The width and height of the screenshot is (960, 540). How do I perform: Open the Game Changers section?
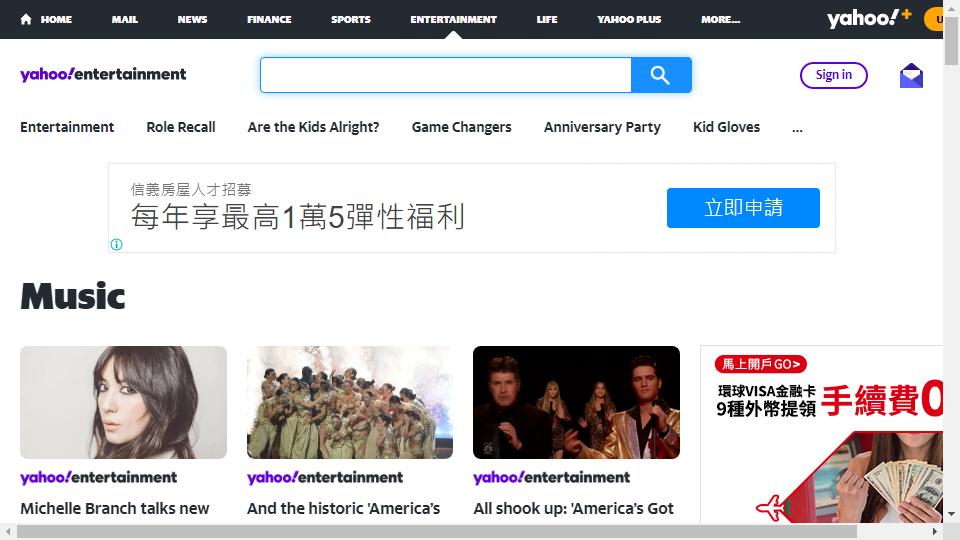tap(462, 127)
